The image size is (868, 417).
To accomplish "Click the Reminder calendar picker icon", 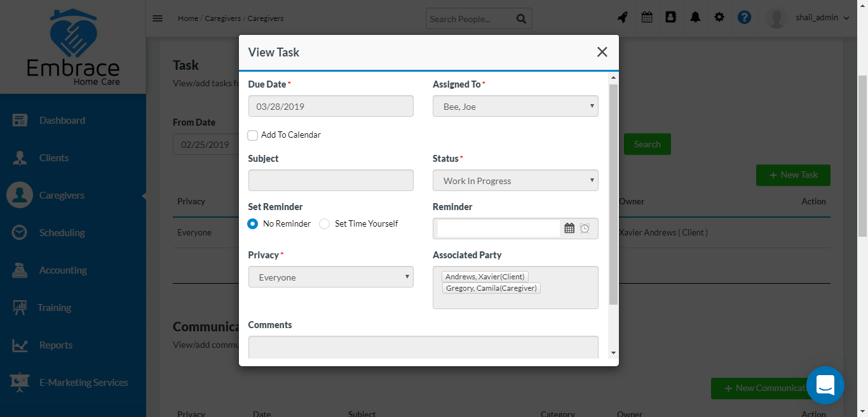I will coord(569,228).
